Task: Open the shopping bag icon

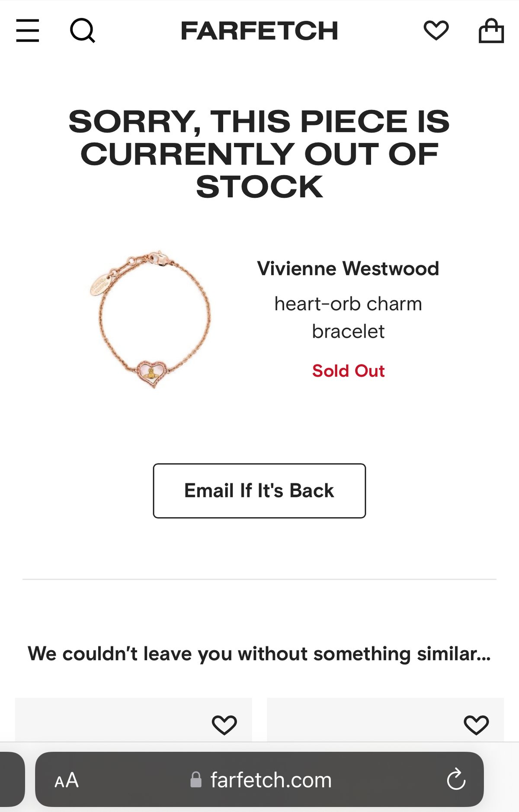Action: [491, 30]
